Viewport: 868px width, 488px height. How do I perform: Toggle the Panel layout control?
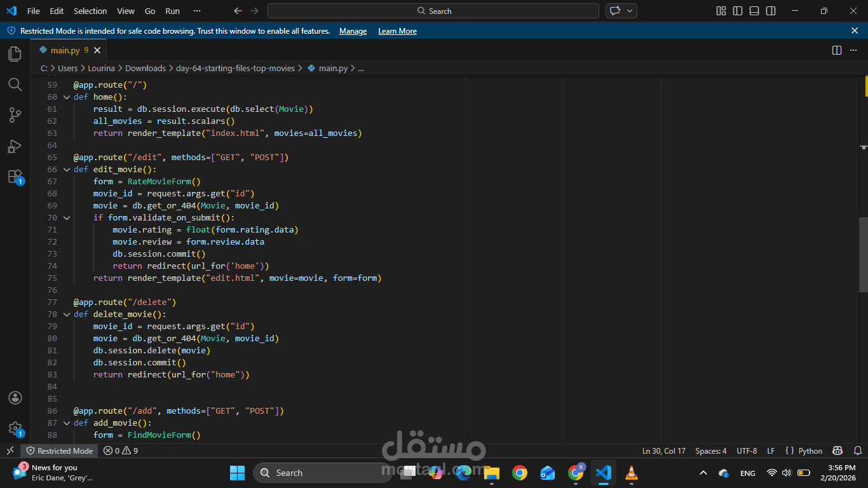point(754,11)
